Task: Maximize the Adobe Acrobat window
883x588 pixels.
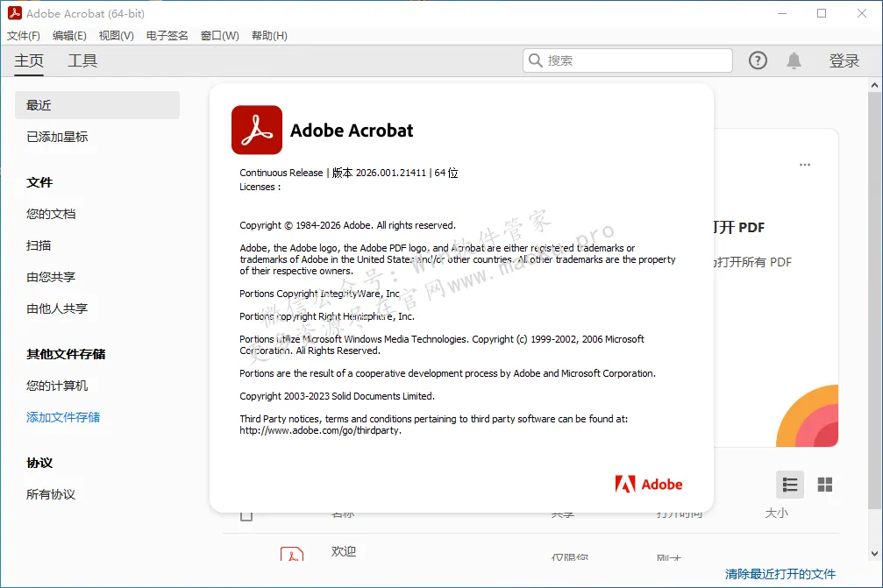Action: coord(822,13)
